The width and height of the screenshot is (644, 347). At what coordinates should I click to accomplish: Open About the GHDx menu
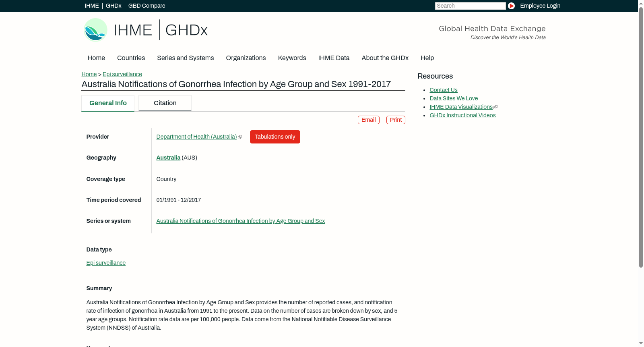click(x=385, y=58)
